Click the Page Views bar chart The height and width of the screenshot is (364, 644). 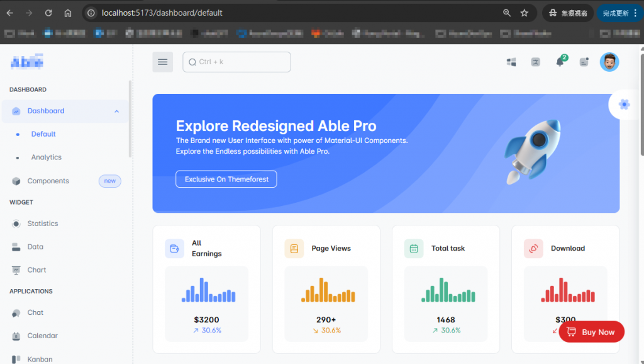[328, 290]
